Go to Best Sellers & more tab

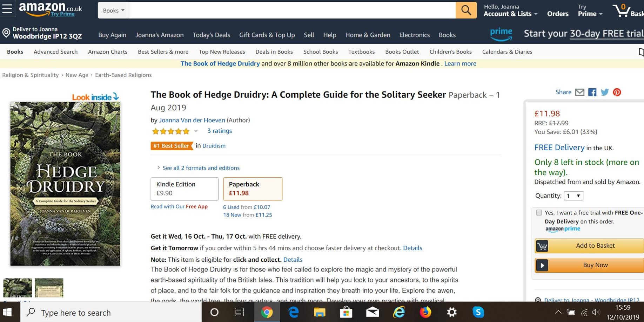click(x=163, y=52)
